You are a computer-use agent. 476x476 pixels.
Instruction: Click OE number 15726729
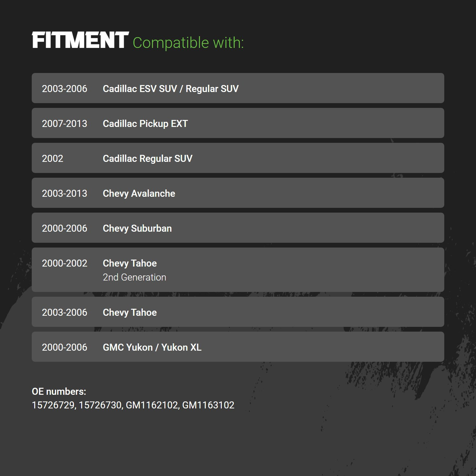click(53, 405)
